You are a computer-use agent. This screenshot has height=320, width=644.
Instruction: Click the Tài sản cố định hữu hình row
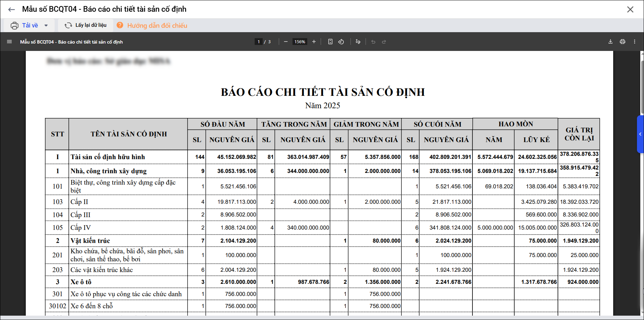[x=322, y=157]
